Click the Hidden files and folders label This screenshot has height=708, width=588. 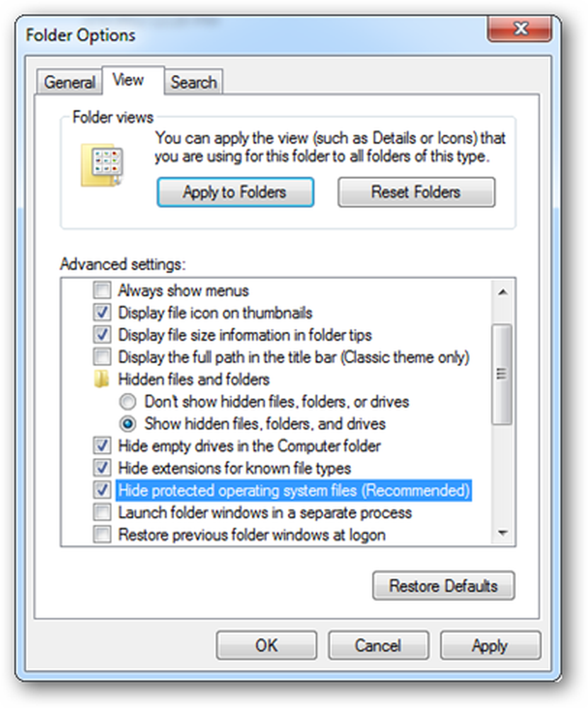194,379
